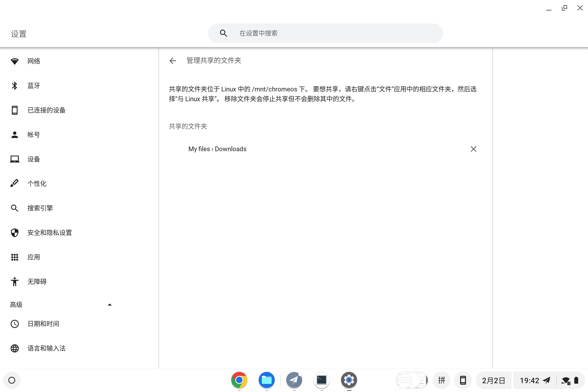Open 语言和输入法 settings
The width and height of the screenshot is (588, 392).
(46, 348)
